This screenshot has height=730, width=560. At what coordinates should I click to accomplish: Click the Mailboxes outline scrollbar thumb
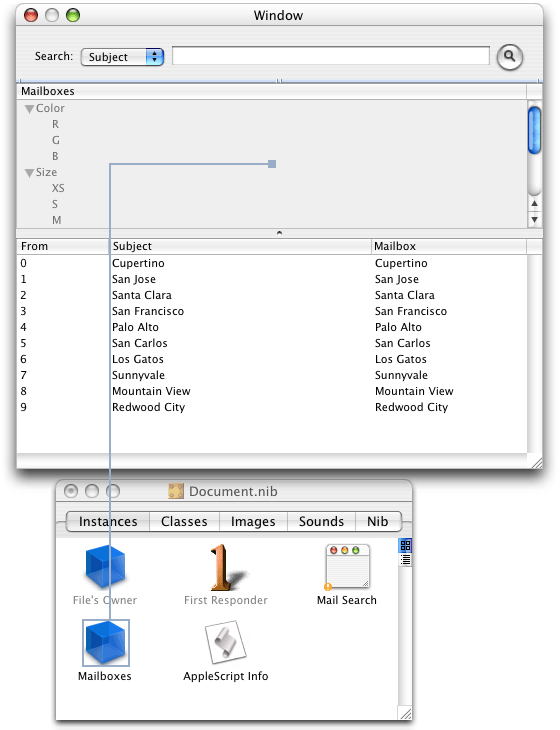point(534,130)
